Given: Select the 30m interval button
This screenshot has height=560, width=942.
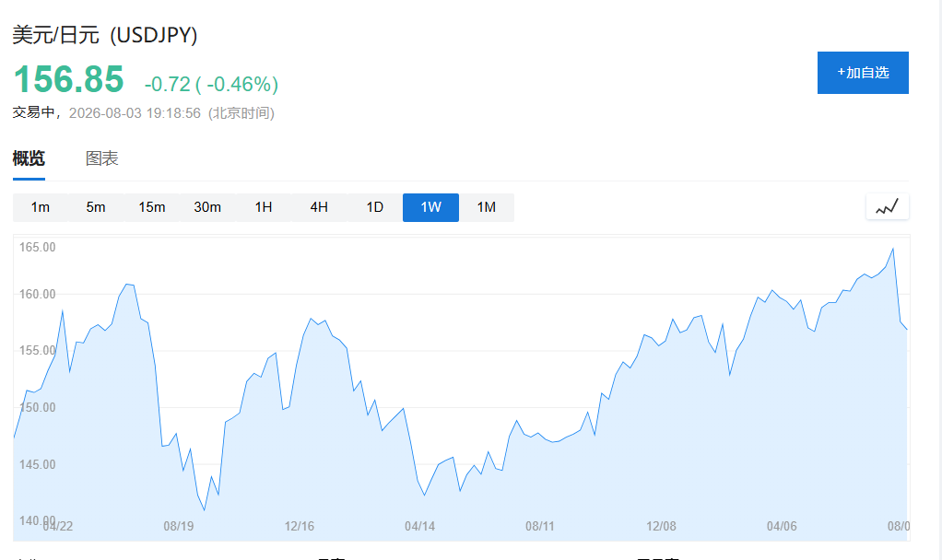Looking at the screenshot, I should (207, 207).
